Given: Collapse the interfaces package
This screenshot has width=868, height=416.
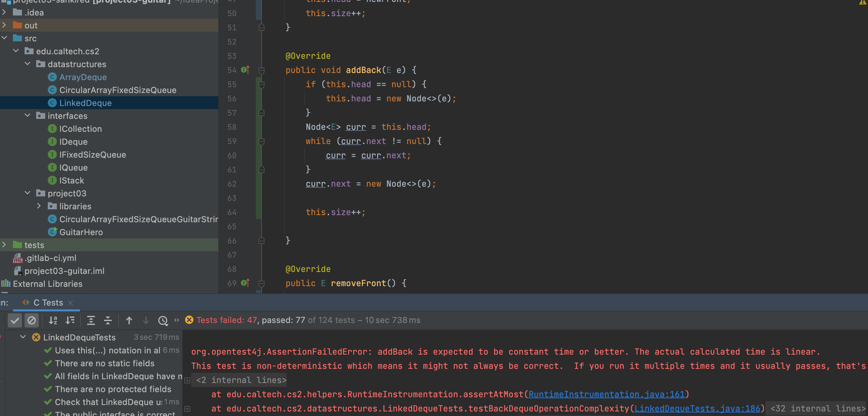Looking at the screenshot, I should coord(28,116).
